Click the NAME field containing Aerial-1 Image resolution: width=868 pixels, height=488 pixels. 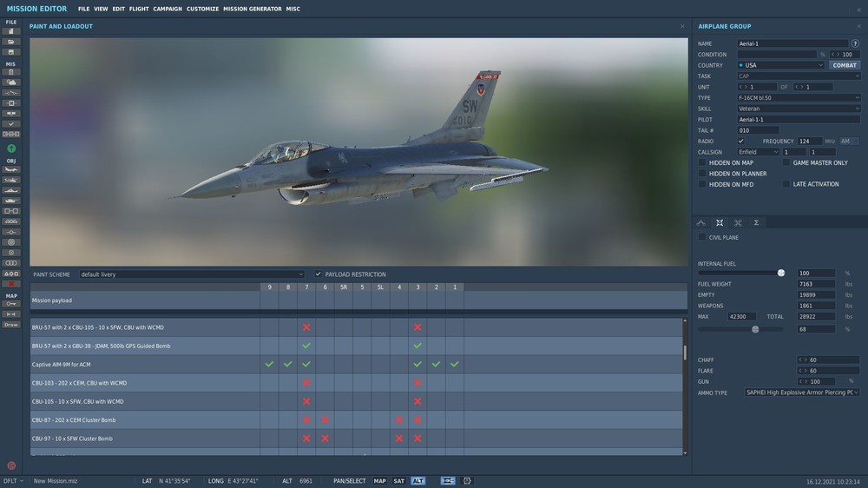(x=792, y=43)
